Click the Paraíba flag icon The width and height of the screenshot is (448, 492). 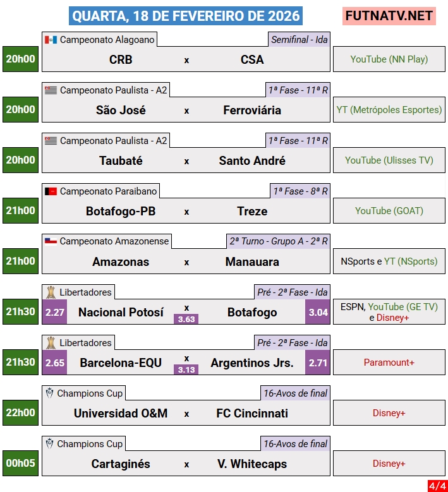point(51,191)
